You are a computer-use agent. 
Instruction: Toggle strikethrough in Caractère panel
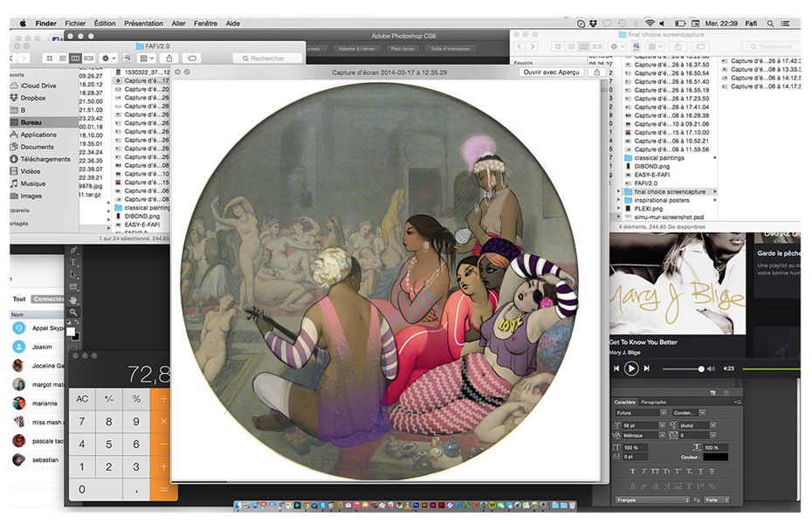tap(712, 472)
